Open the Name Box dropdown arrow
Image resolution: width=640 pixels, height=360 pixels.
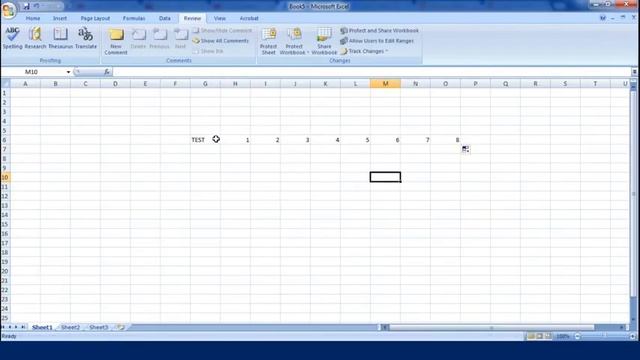click(x=68, y=72)
